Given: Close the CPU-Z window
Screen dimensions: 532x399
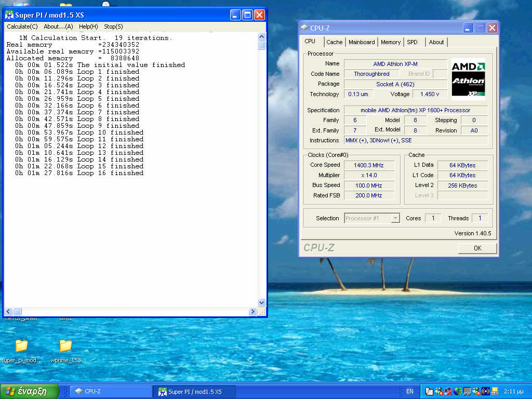Looking at the screenshot, I should 492,28.
